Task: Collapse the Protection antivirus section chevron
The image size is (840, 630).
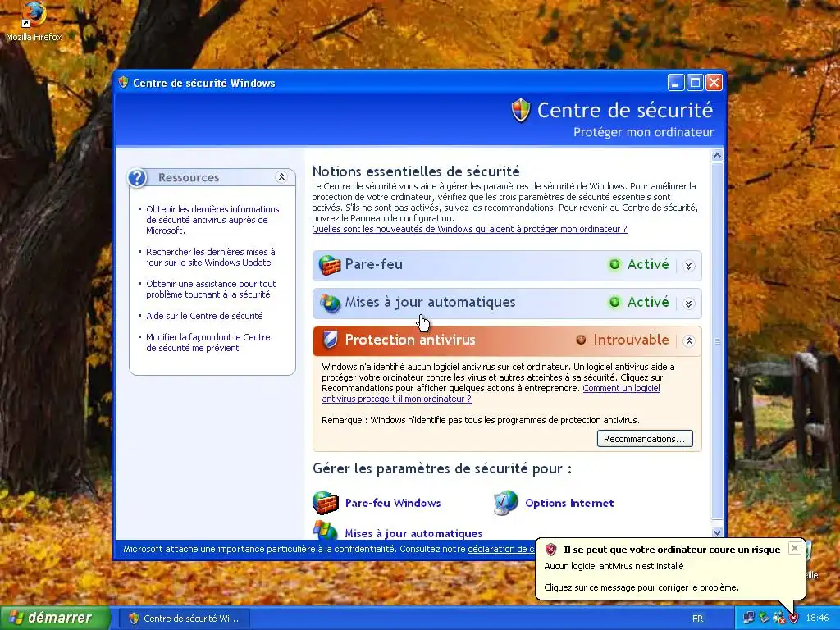Action: (x=689, y=340)
